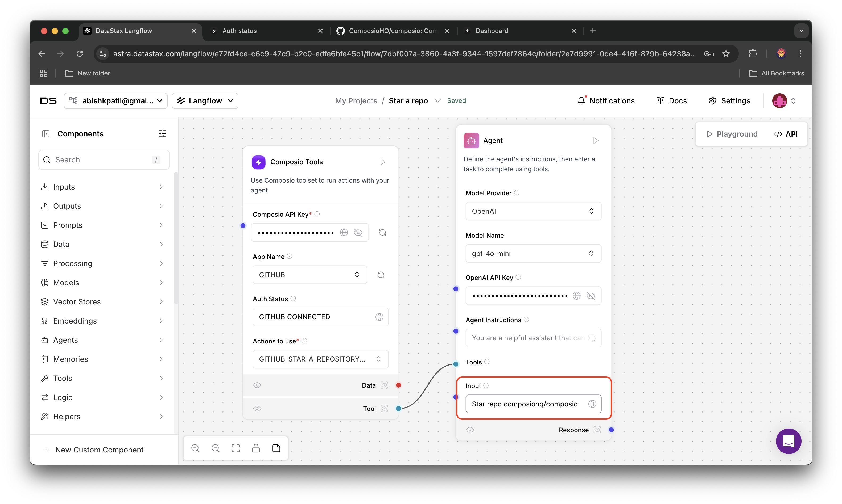Refresh the App Name field icon
Viewport: 842px width, 504px height.
pos(381,275)
